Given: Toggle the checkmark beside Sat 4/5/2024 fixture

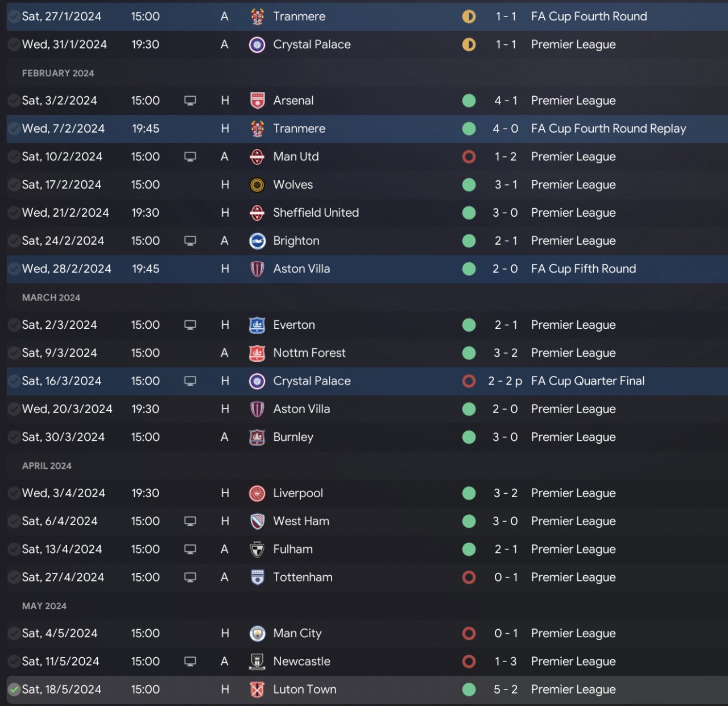Looking at the screenshot, I should pyautogui.click(x=14, y=634).
